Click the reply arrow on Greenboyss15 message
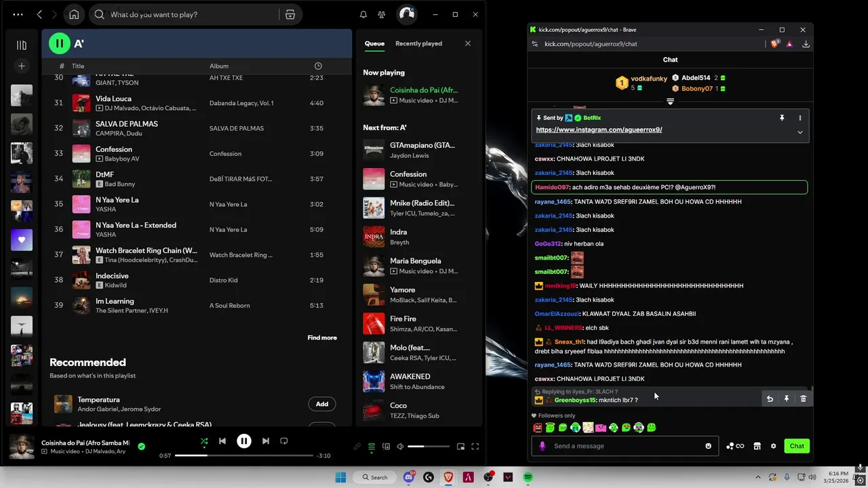Screen dimensions: 868x488 pyautogui.click(x=770, y=399)
